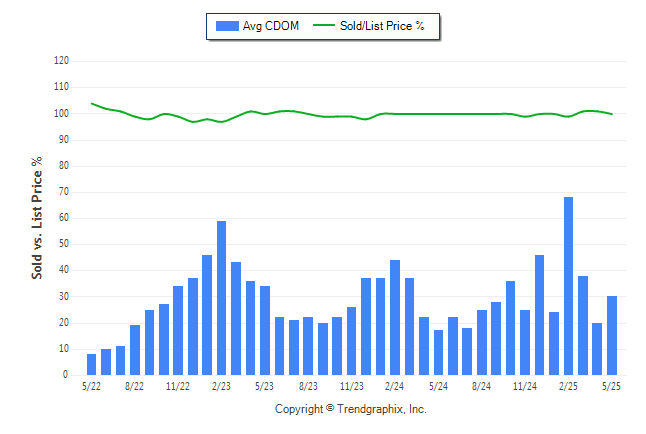Open the Copyright Trendgraphix, Inc. text

point(351,409)
